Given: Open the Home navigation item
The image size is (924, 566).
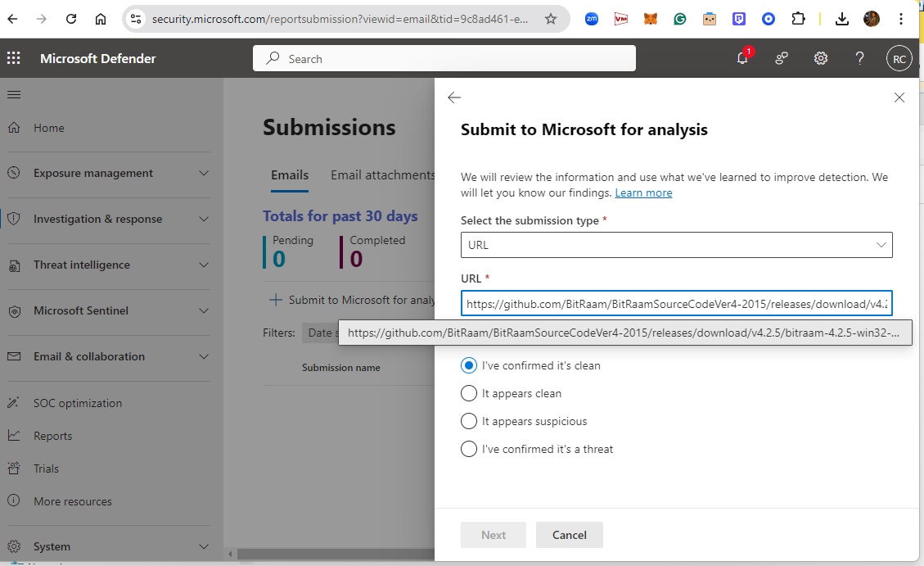Looking at the screenshot, I should (x=49, y=128).
